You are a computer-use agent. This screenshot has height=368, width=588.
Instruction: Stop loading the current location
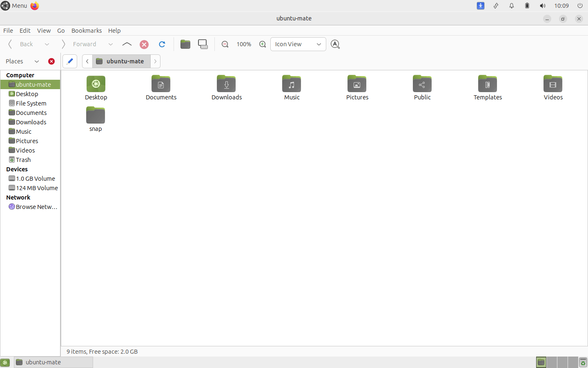pos(144,44)
